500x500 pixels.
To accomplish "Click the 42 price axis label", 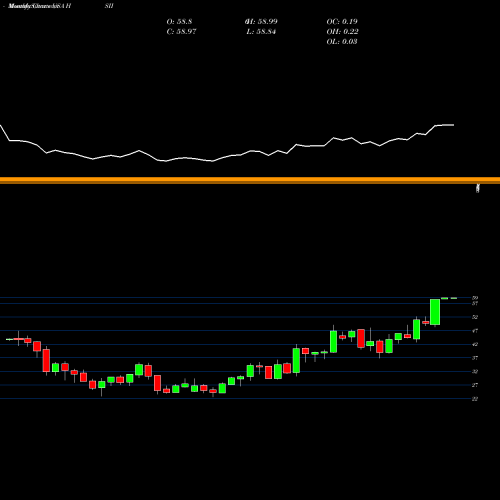I will pos(475,344).
